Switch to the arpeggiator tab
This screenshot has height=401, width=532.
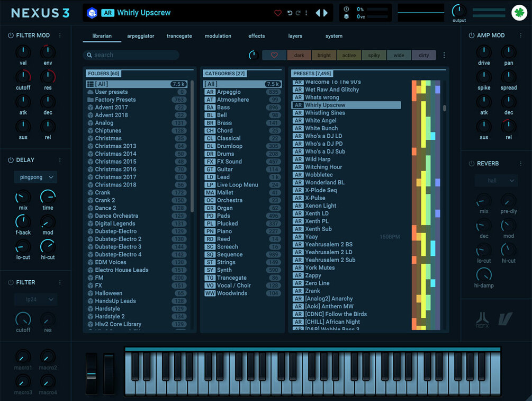coord(140,36)
